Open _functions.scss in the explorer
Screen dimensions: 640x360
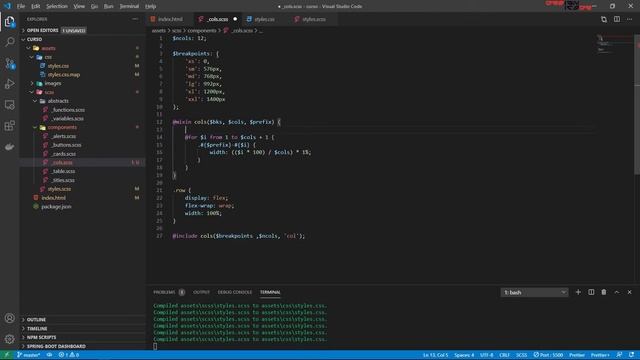(68, 110)
